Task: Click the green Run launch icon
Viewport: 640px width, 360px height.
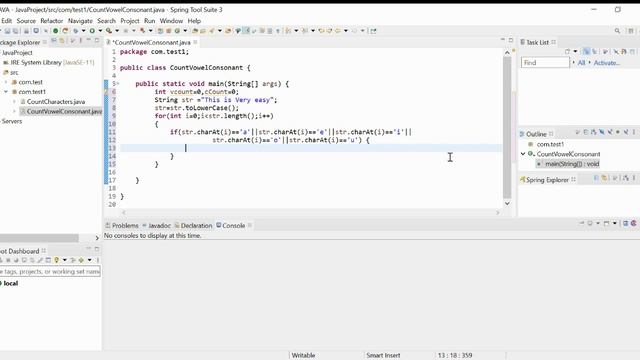Action: click(x=92, y=31)
